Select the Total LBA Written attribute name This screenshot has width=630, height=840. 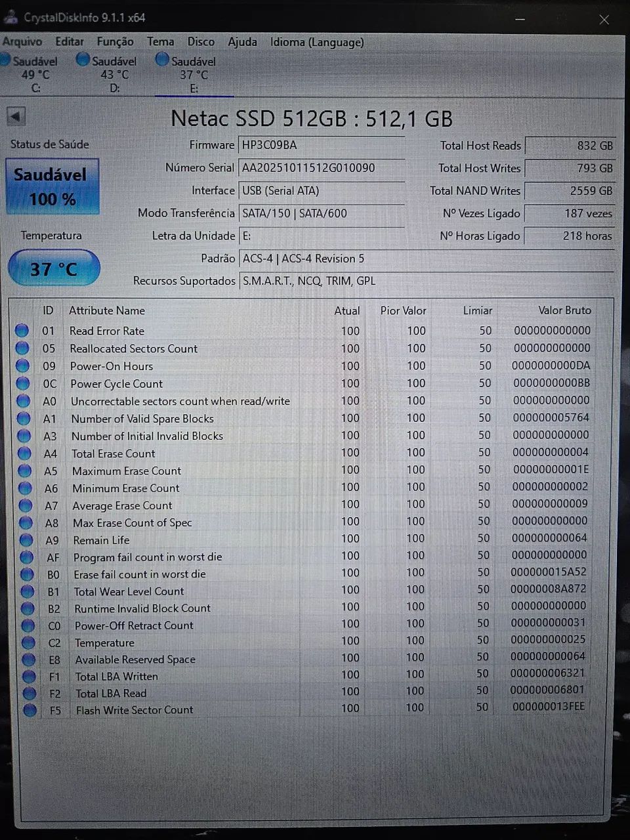click(x=116, y=677)
